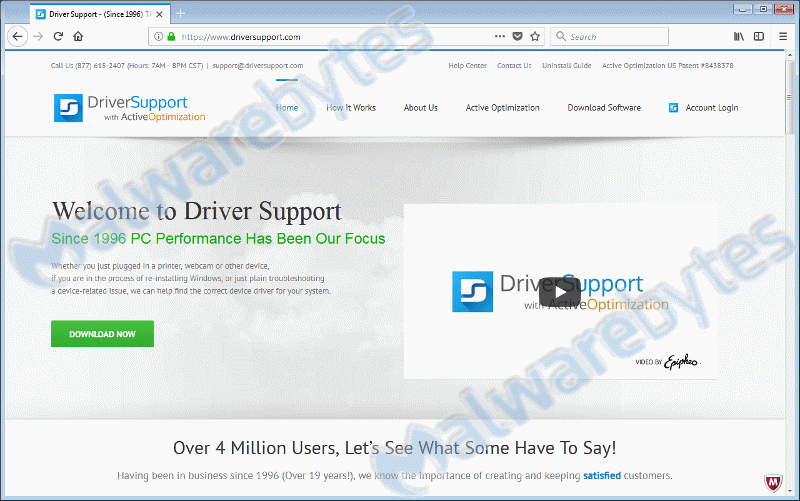Select Active Optimization in the navigation

pos(502,108)
